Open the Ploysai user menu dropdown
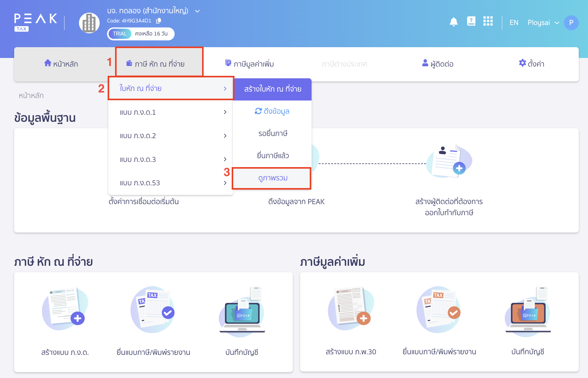Viewport: 588px width, 378px height. point(543,23)
